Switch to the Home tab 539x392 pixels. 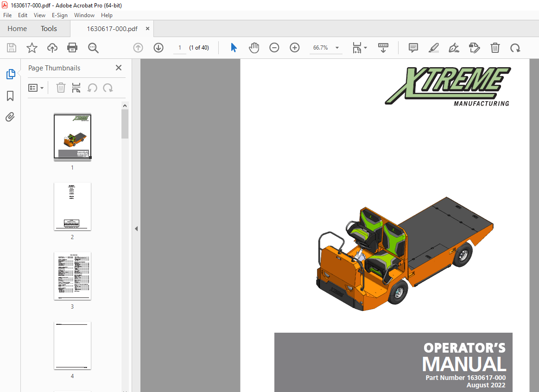click(x=17, y=29)
